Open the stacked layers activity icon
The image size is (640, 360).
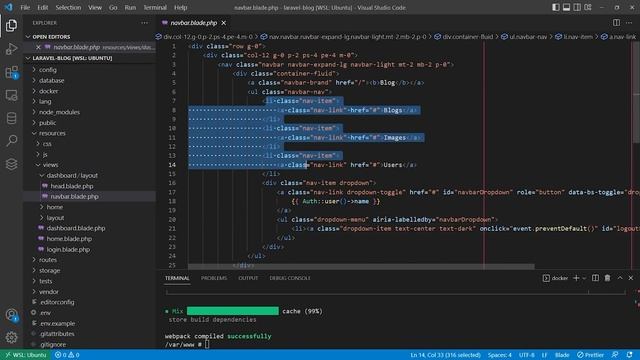11,164
